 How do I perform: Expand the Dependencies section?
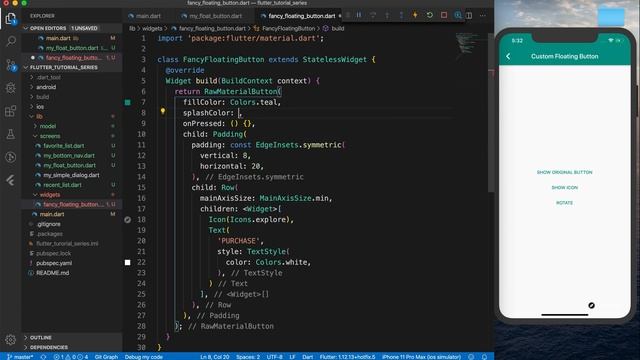point(49,347)
